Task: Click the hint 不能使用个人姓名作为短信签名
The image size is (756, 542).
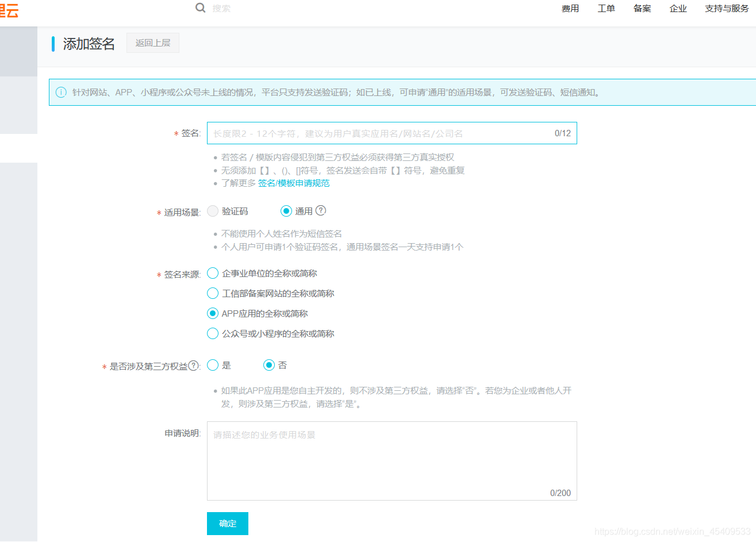Action: [282, 234]
